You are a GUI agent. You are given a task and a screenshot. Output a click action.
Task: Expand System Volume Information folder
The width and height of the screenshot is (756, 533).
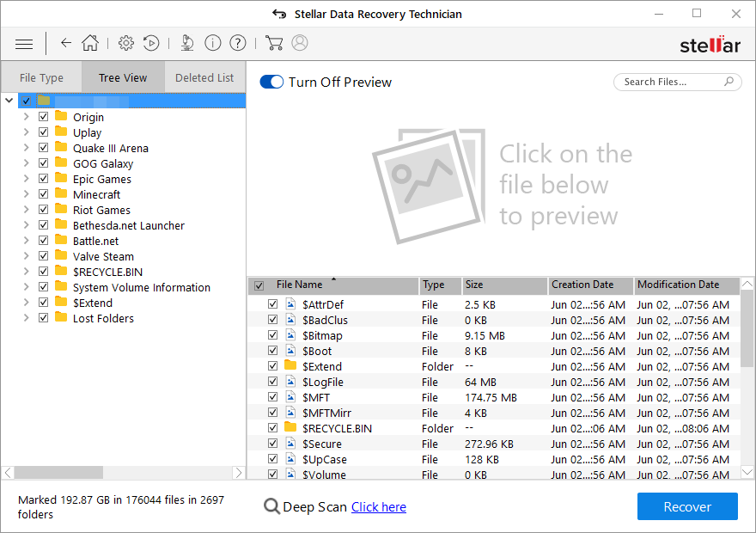26,286
